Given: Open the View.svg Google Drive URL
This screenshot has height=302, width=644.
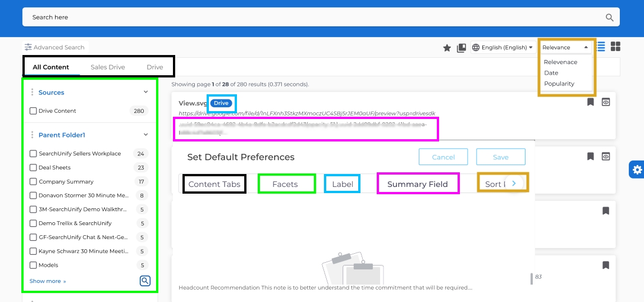Looking at the screenshot, I should 307,113.
